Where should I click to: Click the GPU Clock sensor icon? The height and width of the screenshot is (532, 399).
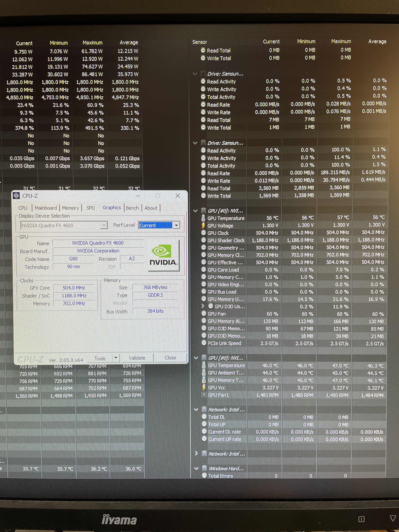coord(203,233)
